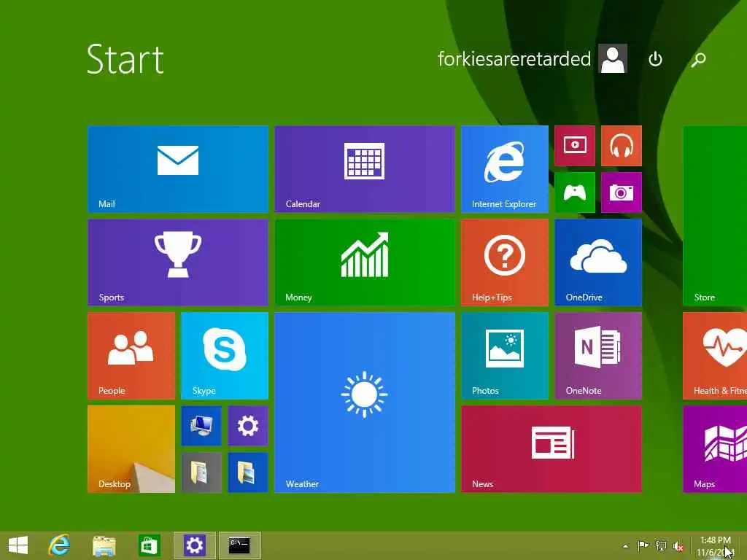The width and height of the screenshot is (747, 560).
Task: Click the forkiesareretarded account name
Action: (514, 59)
